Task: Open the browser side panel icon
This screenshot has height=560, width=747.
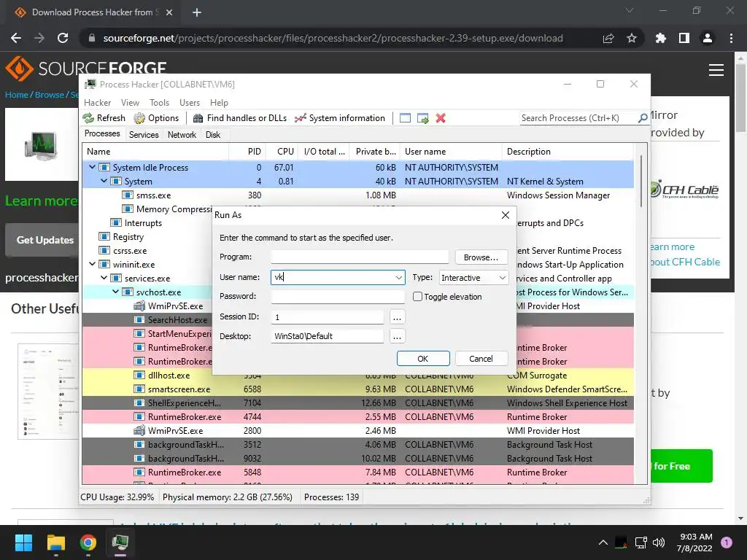Action: (684, 38)
